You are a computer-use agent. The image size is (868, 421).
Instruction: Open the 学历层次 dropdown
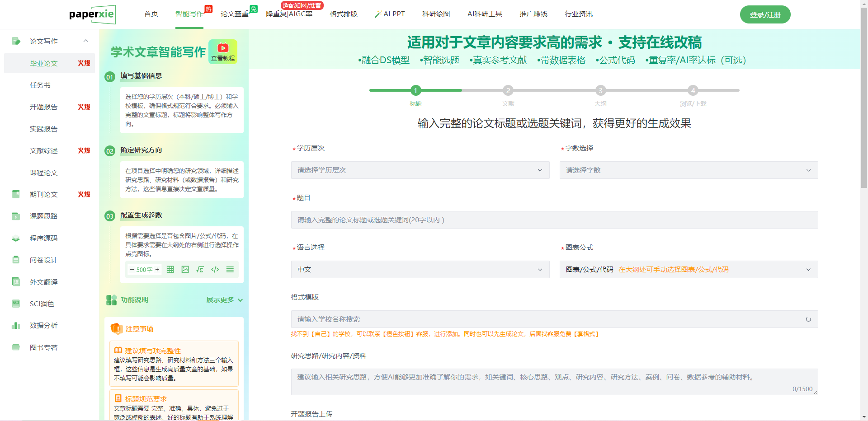coord(420,170)
